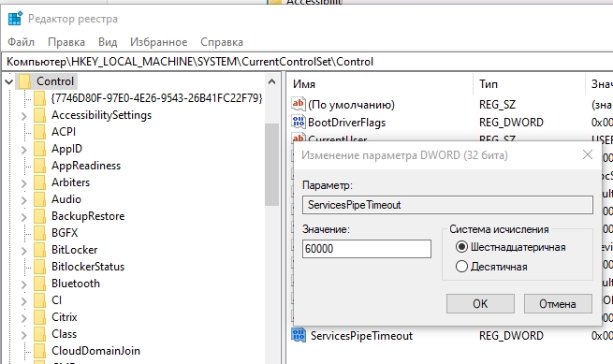Viewport: 613px width, 364px height.
Task: Select the BitlockerStatus folder icon
Action: click(x=39, y=267)
